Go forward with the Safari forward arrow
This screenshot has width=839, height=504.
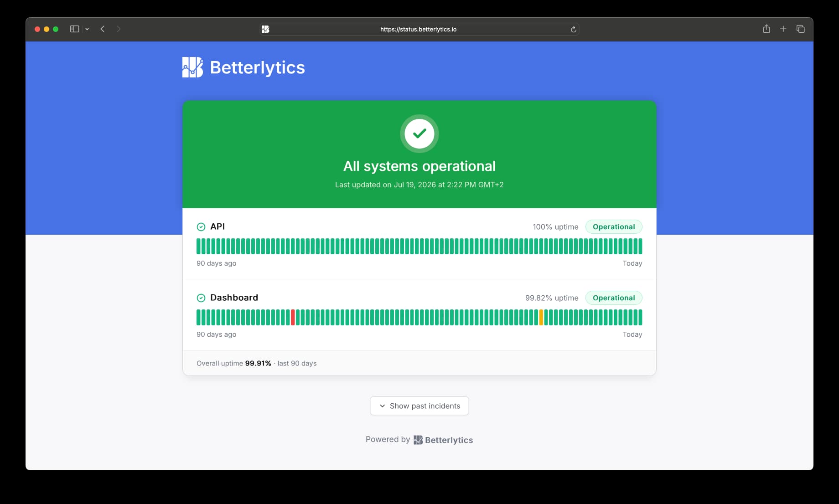click(119, 29)
